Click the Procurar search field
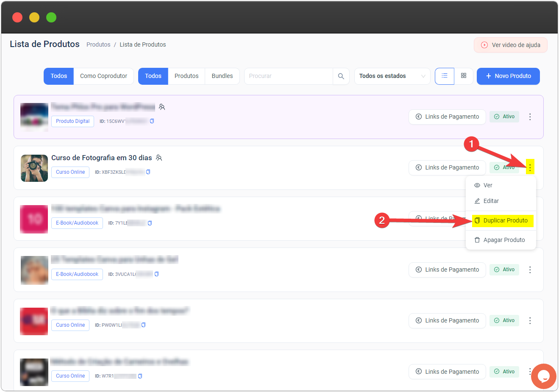 (x=288, y=76)
